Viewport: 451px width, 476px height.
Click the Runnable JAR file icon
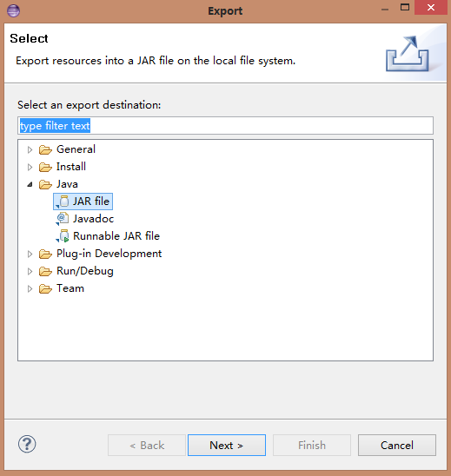click(63, 236)
